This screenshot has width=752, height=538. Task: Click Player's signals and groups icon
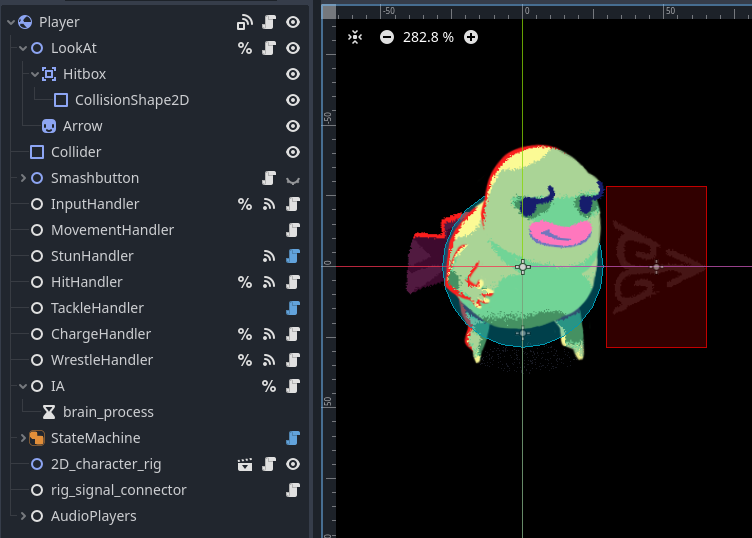coord(245,22)
